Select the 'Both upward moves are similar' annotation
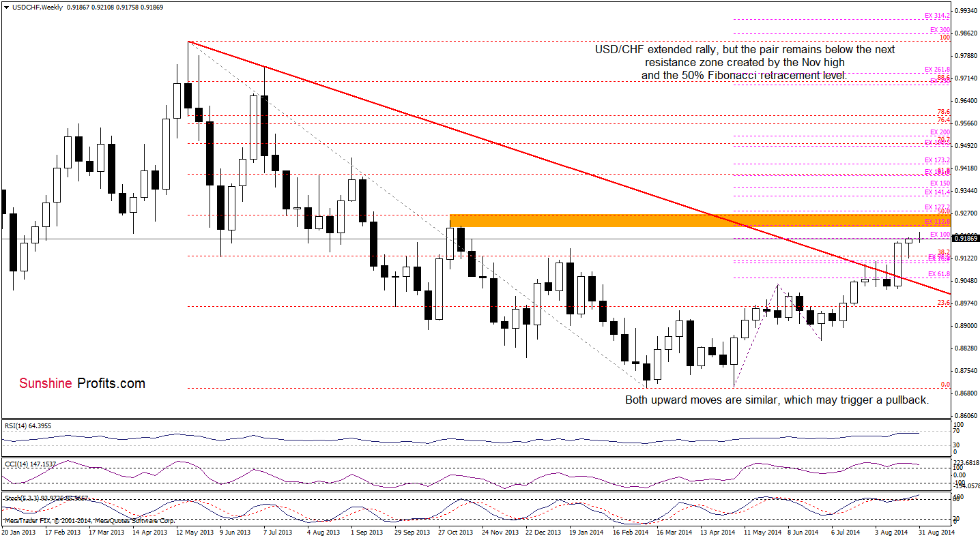The image size is (980, 538). pos(777,400)
